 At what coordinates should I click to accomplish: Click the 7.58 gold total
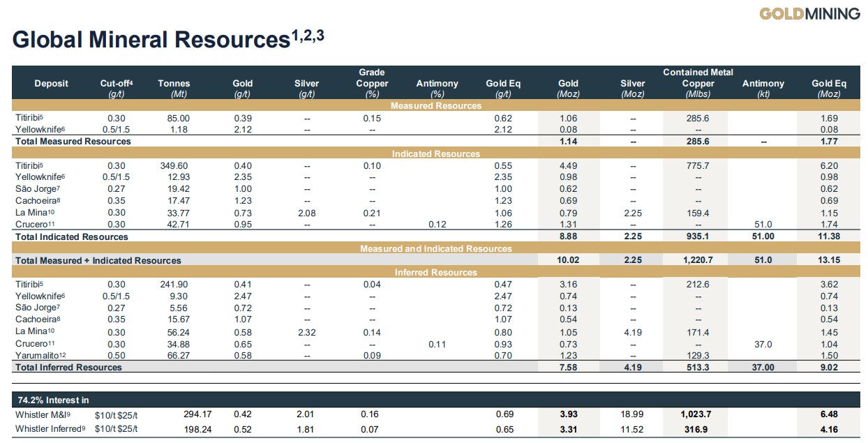pos(568,367)
